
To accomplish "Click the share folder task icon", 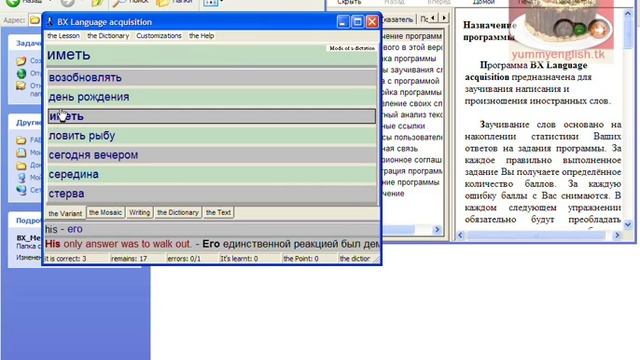I will 21,86.
